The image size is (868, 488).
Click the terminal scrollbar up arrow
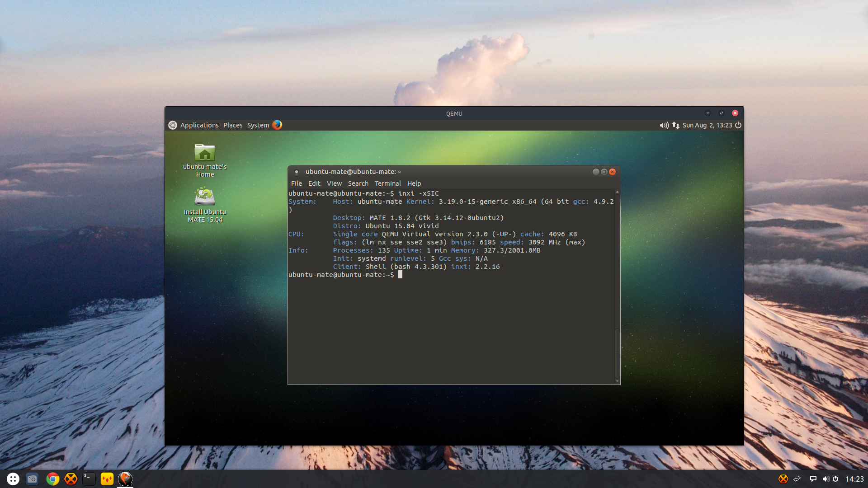[617, 192]
